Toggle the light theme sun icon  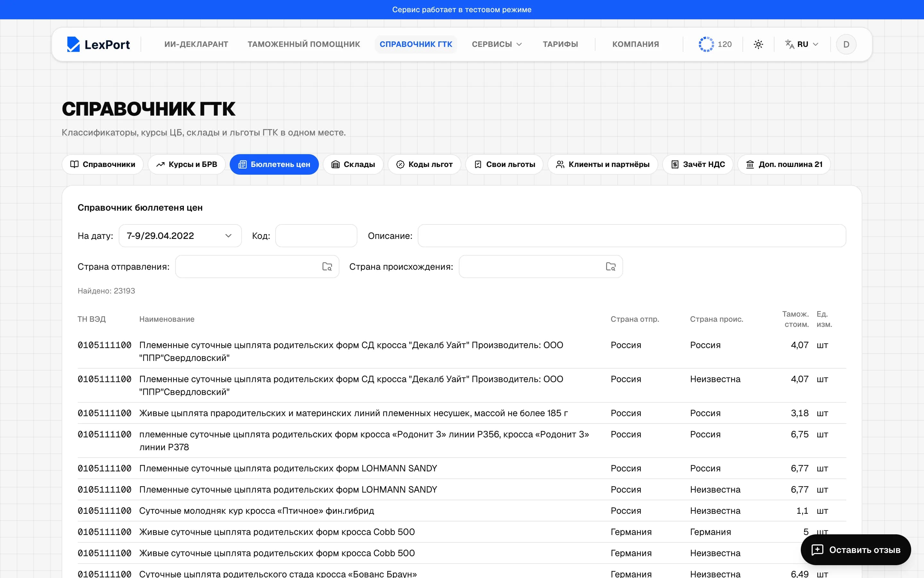tap(758, 44)
